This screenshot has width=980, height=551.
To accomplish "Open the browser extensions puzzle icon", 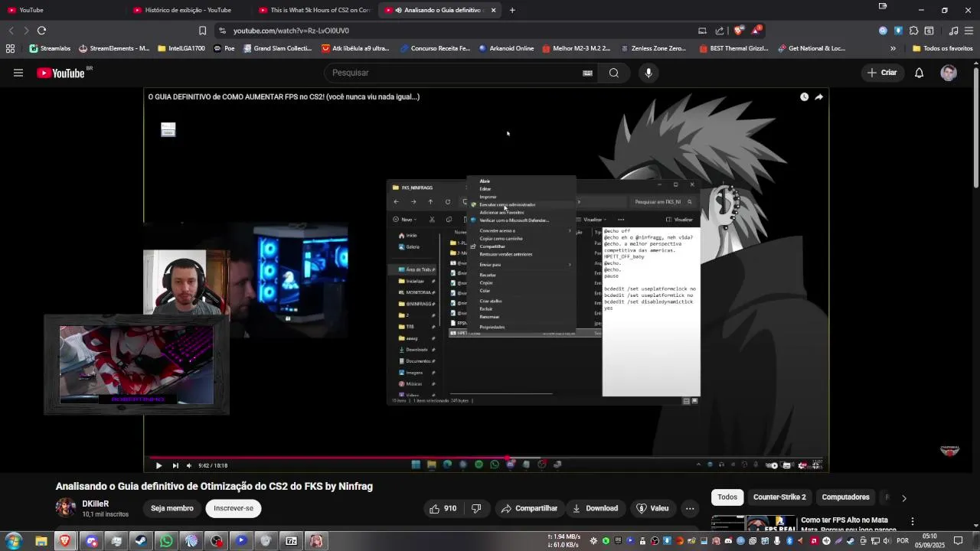I will [913, 31].
